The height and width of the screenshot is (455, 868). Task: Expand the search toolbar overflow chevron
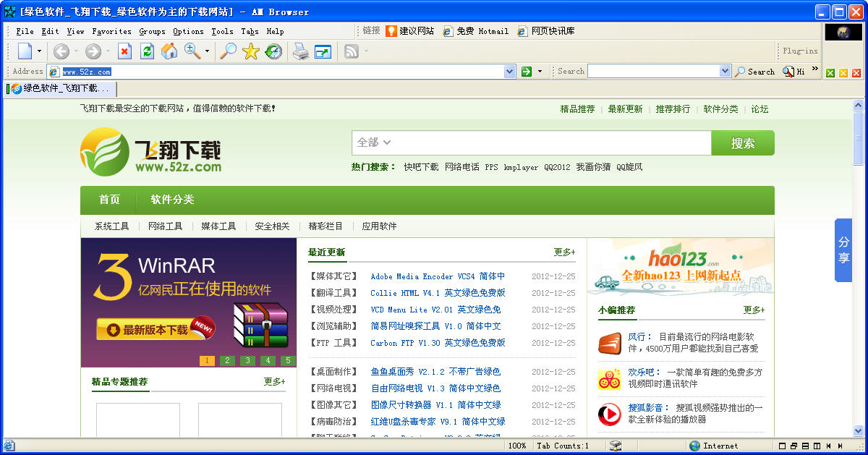click(815, 69)
